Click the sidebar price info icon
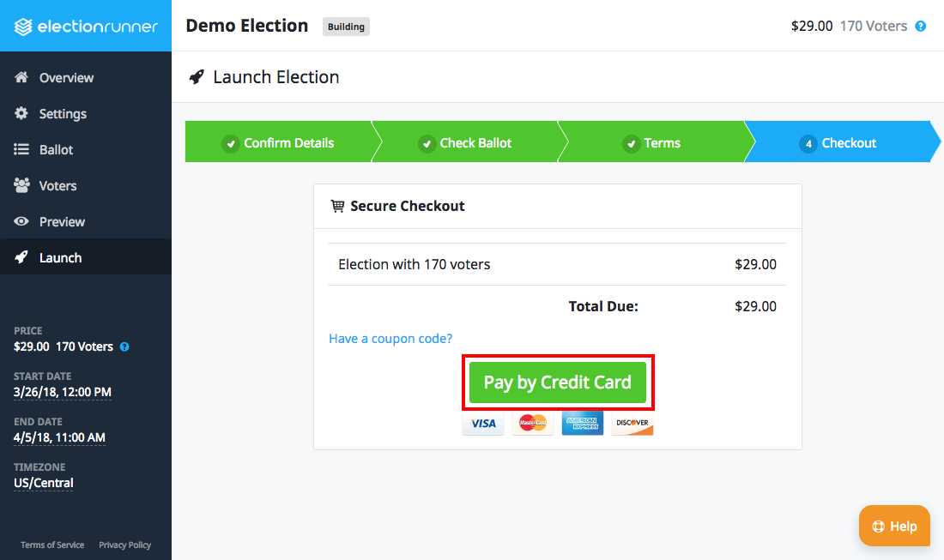944x560 pixels. pyautogui.click(x=124, y=347)
